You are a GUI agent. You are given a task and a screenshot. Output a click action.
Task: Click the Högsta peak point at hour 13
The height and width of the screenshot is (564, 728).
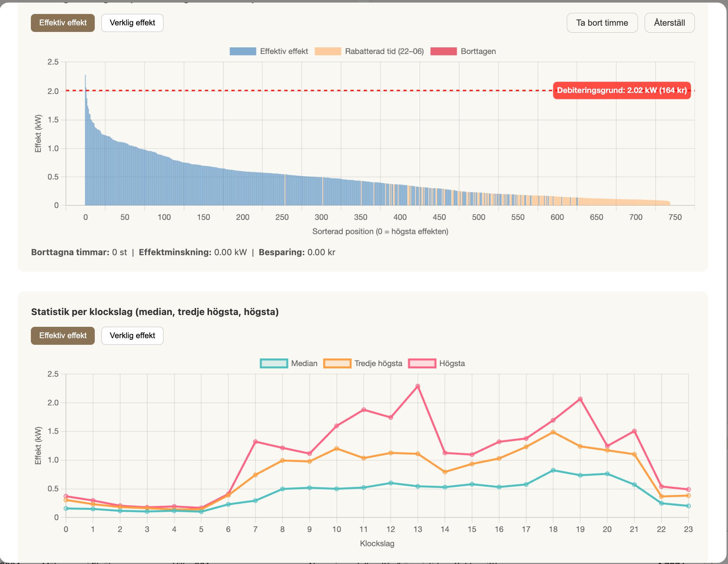coord(418,386)
